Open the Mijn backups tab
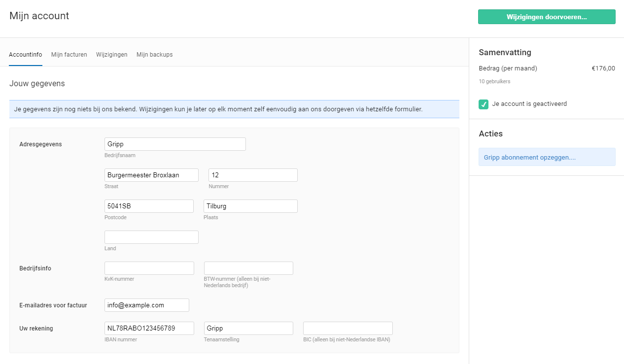The width and height of the screenshot is (624, 364). pos(154,55)
